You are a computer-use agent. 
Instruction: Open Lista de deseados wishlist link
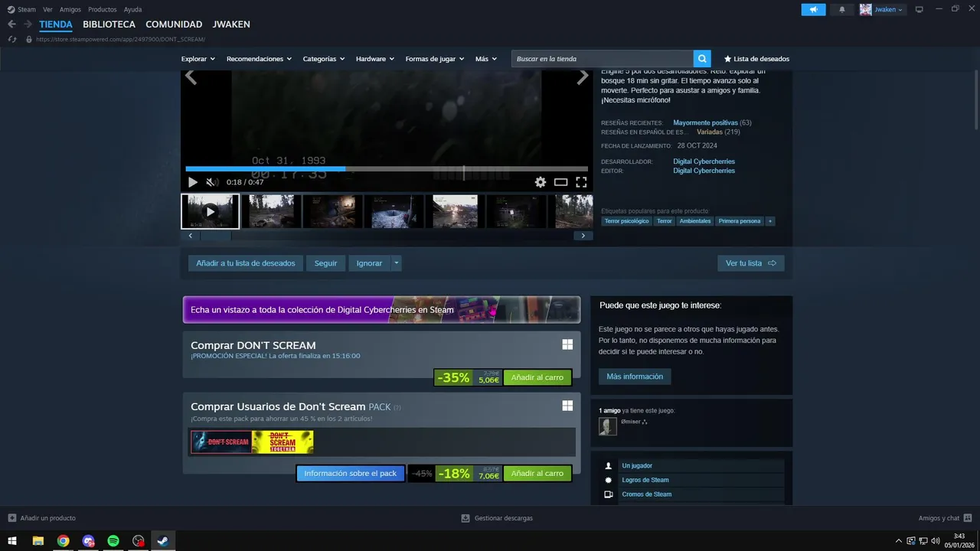pos(756,59)
